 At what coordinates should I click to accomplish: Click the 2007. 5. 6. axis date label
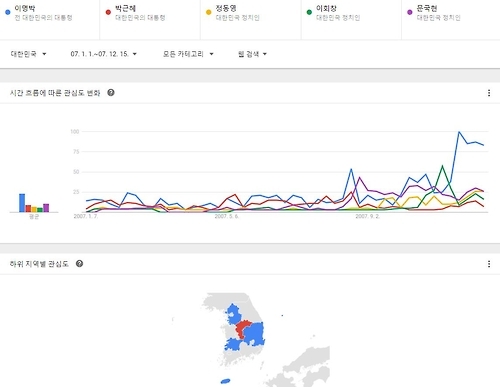(x=227, y=216)
